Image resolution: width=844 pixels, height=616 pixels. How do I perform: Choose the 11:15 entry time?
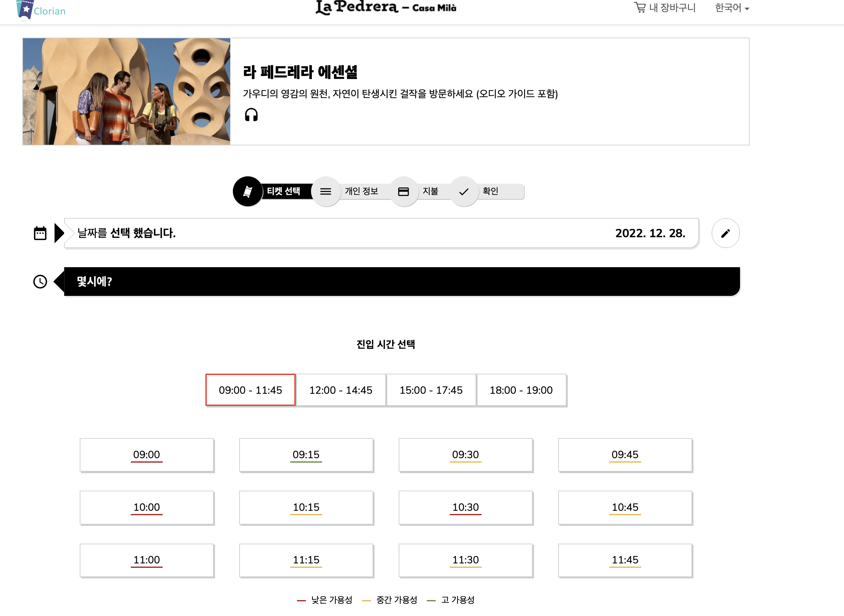(x=306, y=560)
